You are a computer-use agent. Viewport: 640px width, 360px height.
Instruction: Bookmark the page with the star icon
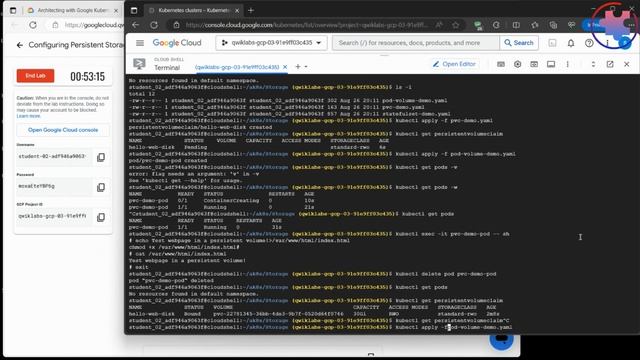456,25
